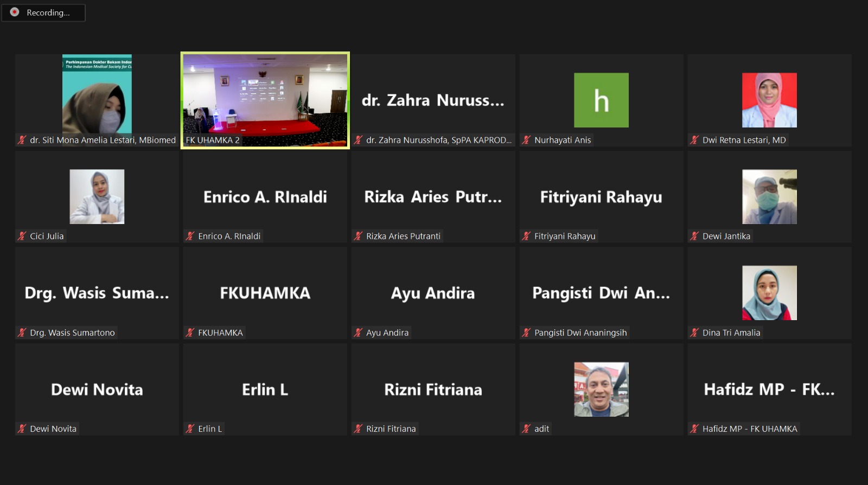Click the green 'h' avatar of Nurhayati
This screenshot has height=485, width=868.
[x=601, y=100]
